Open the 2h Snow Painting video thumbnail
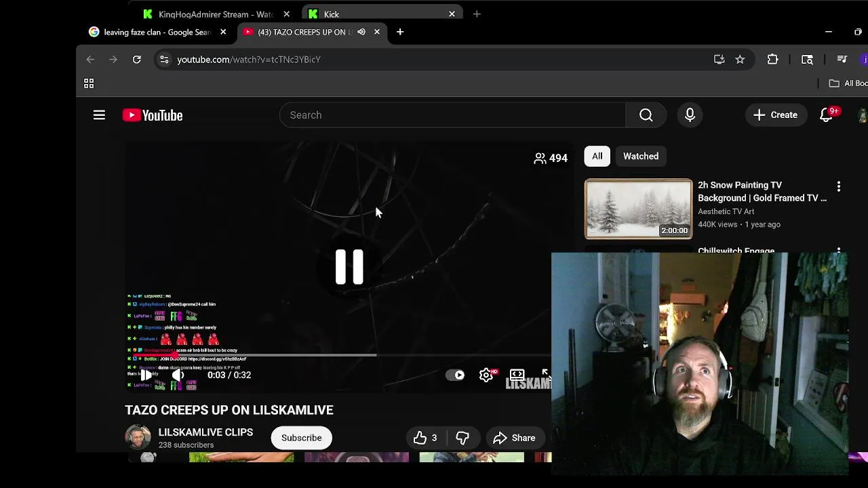Screen dimensions: 868x488 (x=638, y=209)
